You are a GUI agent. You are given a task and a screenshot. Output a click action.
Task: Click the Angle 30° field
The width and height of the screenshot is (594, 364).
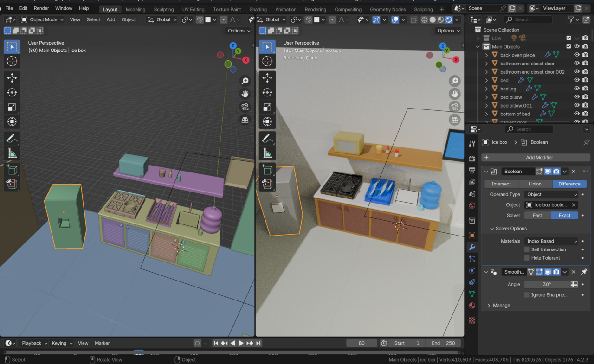coord(547,284)
